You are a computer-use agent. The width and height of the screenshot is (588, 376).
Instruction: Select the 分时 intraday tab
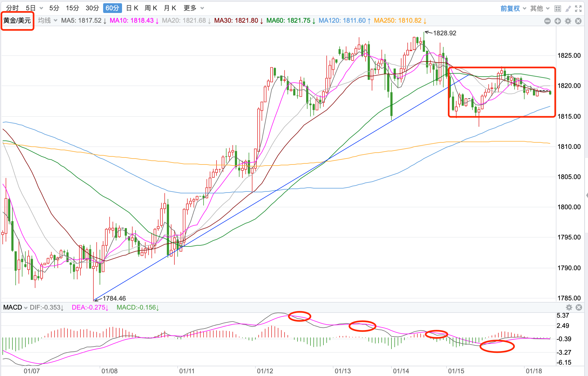pos(12,8)
